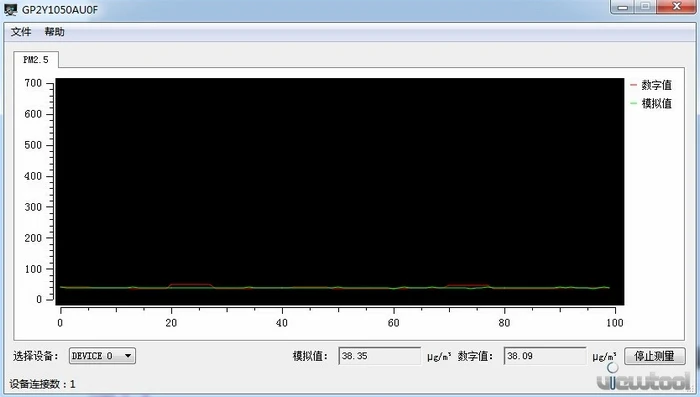Click the green 模拟值 legend entry
The width and height of the screenshot is (700, 397).
tap(651, 104)
